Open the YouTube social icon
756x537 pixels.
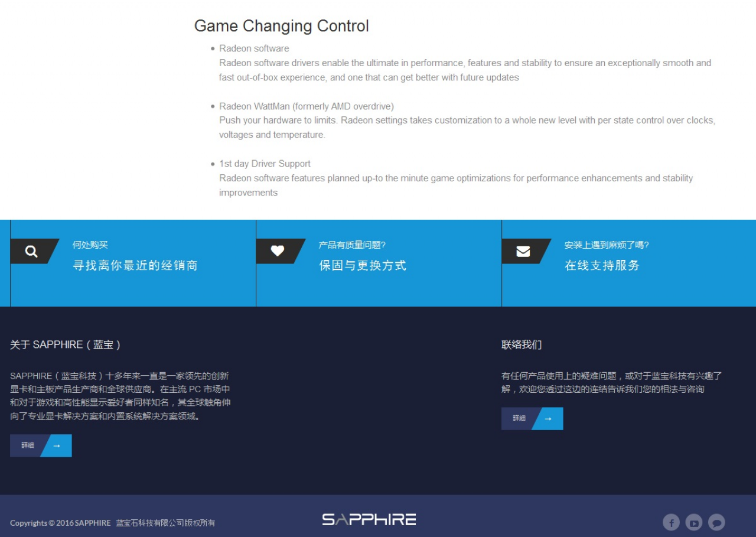pos(694,522)
